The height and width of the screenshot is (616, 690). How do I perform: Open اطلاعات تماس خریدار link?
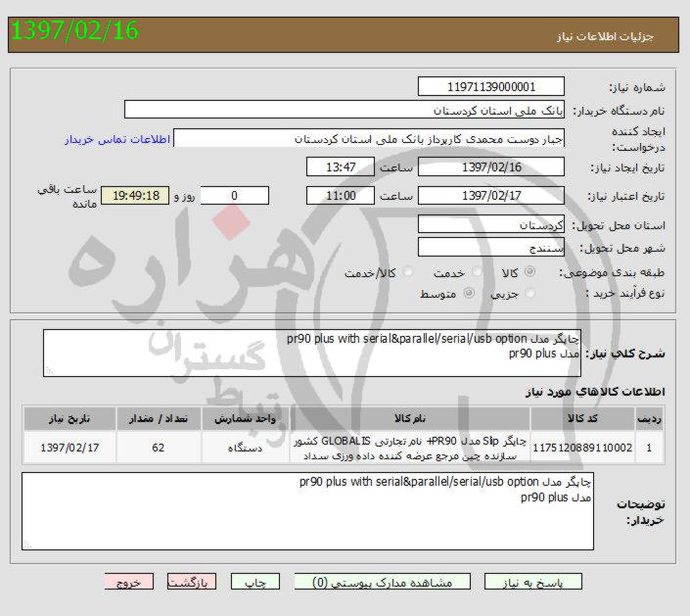tap(117, 140)
